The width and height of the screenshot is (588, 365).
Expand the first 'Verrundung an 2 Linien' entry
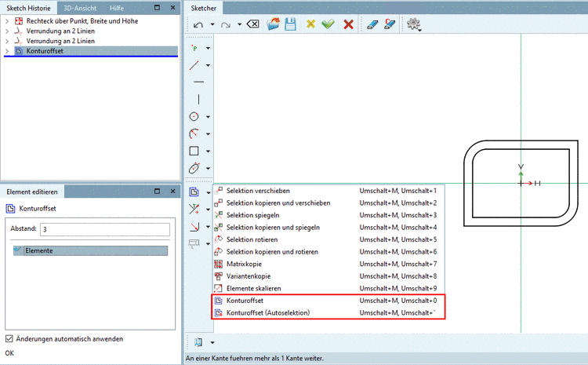(x=7, y=31)
